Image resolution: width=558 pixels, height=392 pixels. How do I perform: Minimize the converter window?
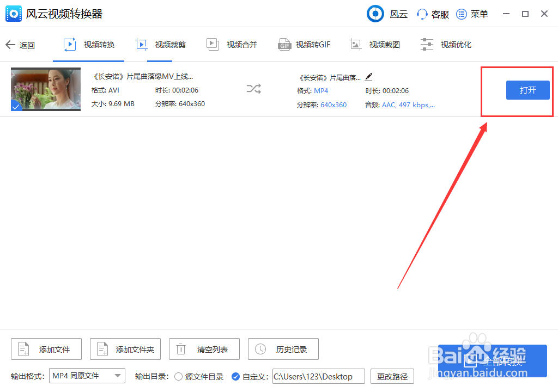tap(506, 14)
